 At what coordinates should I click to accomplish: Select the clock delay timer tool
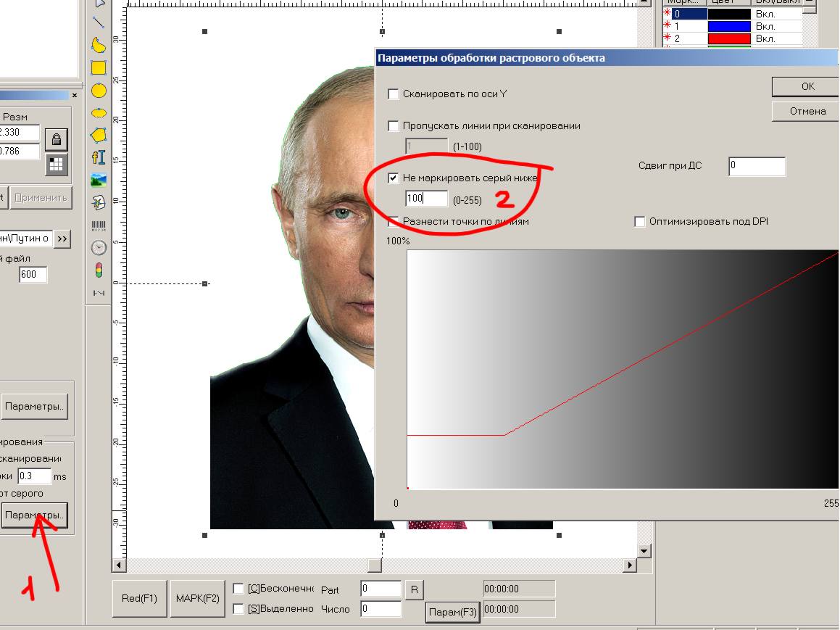point(99,248)
